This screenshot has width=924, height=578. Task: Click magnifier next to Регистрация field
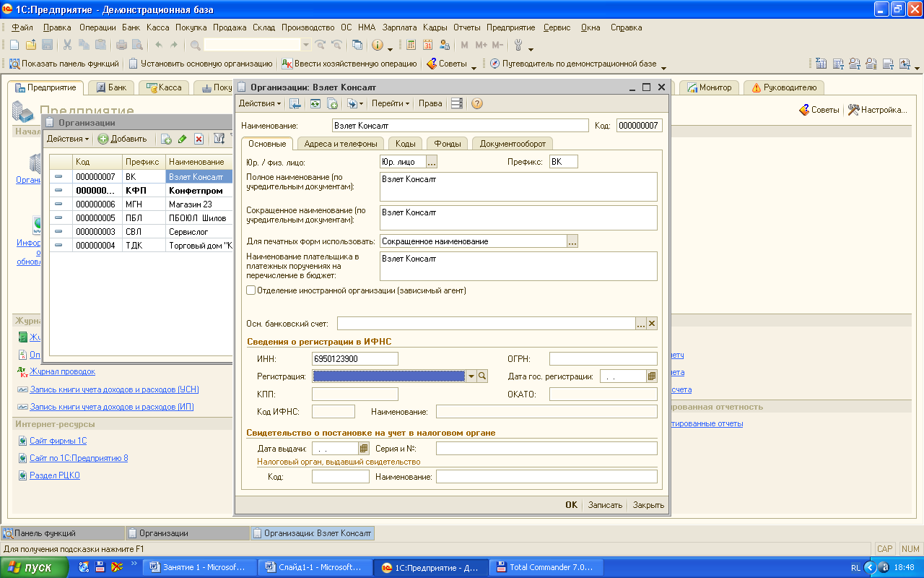pyautogui.click(x=482, y=376)
